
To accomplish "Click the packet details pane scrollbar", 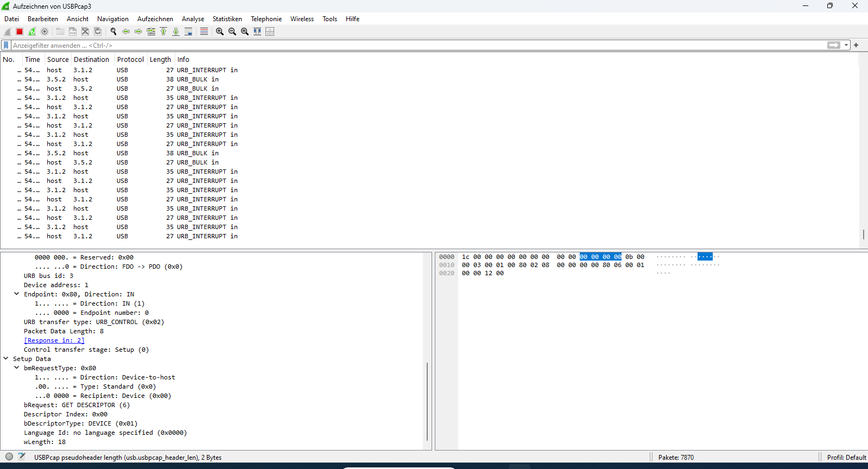I will 427,402.
